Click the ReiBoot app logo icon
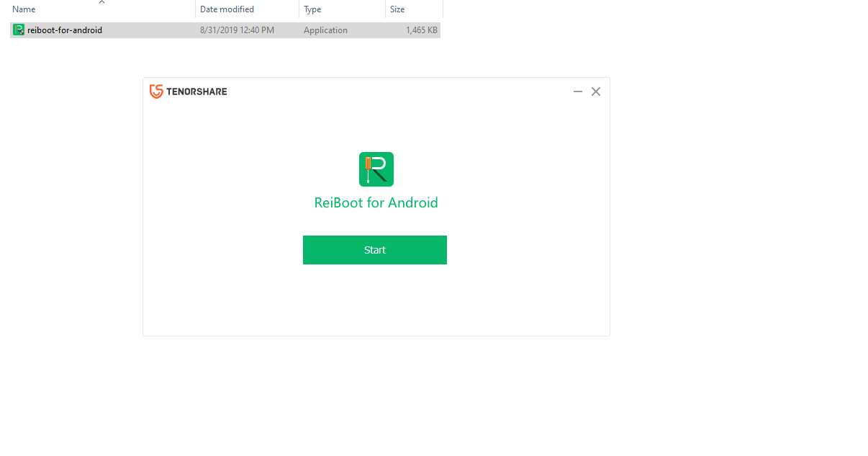Viewport: 868px width, 456px height. coord(376,169)
